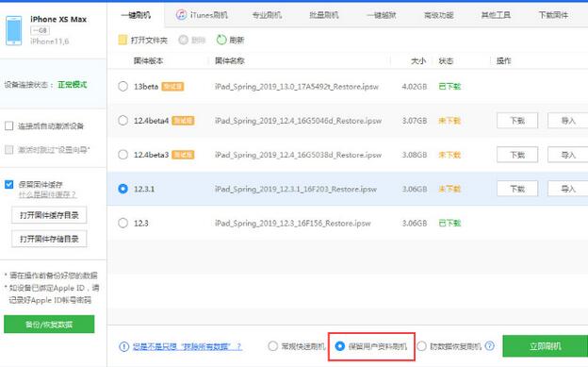The width and height of the screenshot is (588, 367).
Task: Click the 3.07GB size value
Action: point(415,121)
